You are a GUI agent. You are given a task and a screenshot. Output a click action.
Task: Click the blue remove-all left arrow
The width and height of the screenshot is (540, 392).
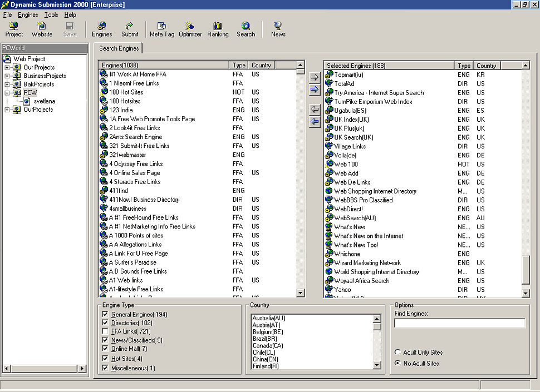[x=315, y=121]
